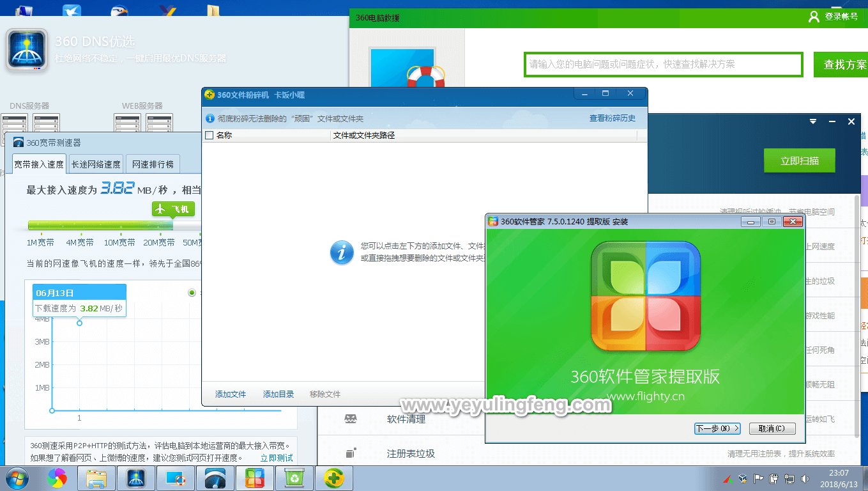Image resolution: width=868 pixels, height=491 pixels.
Task: Click the 注册表垃圾 row label
Action: 411,454
